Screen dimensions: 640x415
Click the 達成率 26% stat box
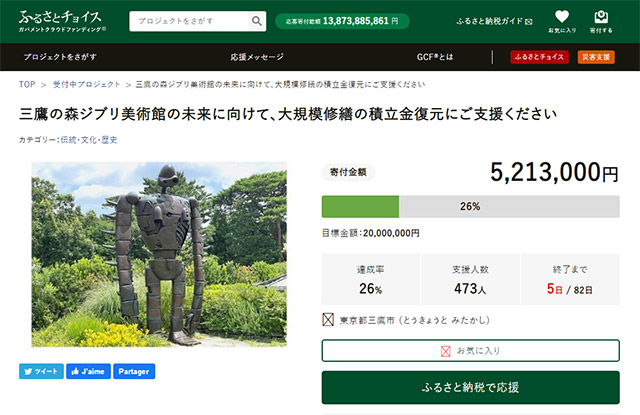tap(371, 280)
